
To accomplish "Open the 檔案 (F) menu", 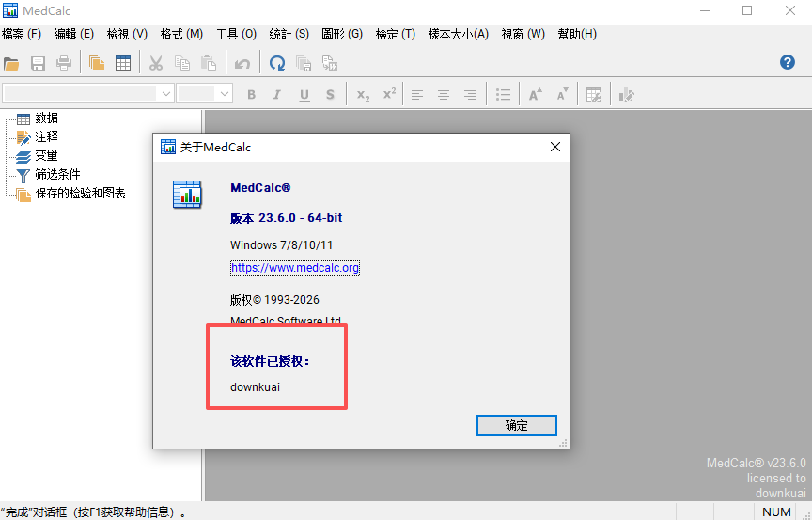I will click(x=22, y=34).
